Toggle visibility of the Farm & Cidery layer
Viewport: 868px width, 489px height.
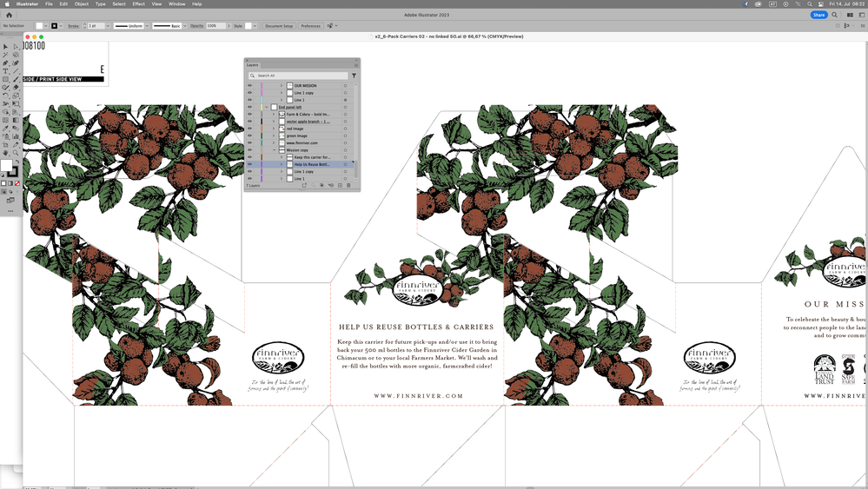[249, 115]
